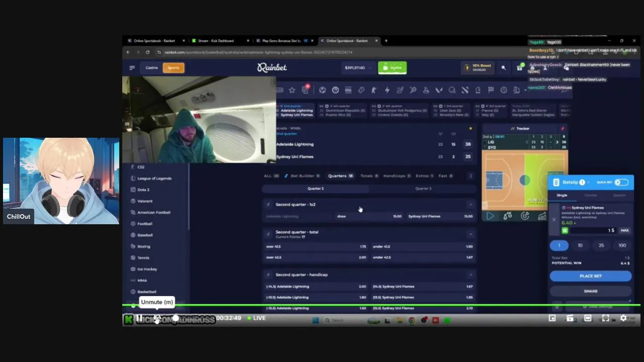
Task: Select under 42.5 at 1.67 odds
Action: [x=423, y=257]
